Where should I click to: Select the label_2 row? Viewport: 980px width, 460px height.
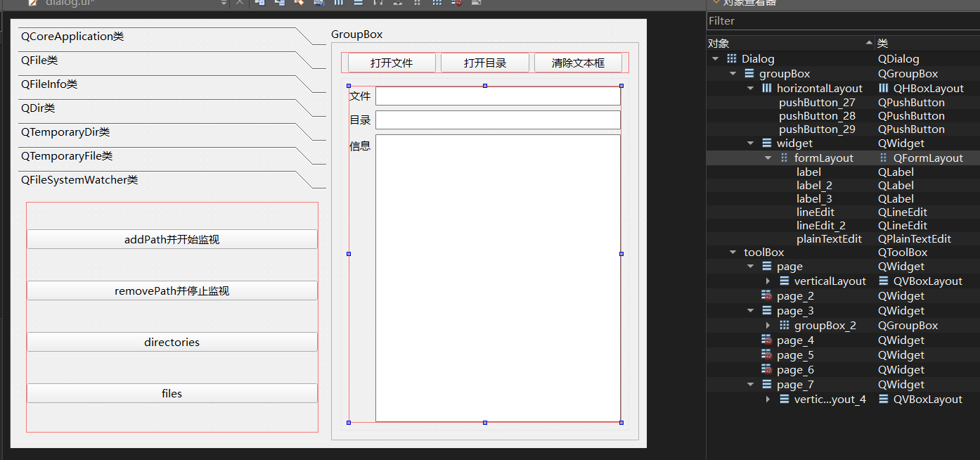[843, 186]
